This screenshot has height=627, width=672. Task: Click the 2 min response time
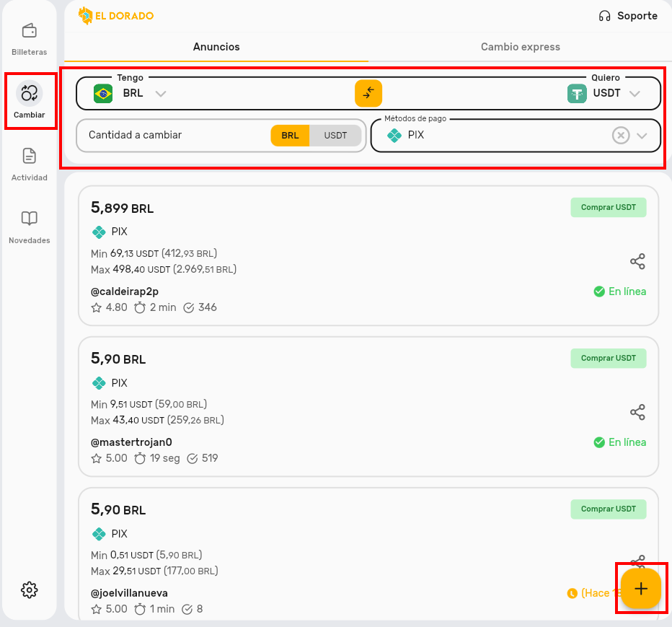click(155, 307)
